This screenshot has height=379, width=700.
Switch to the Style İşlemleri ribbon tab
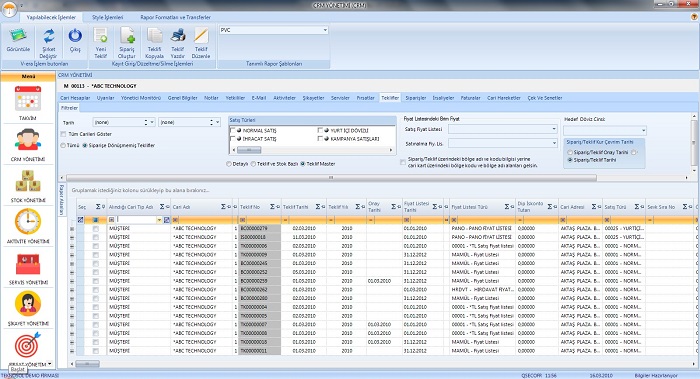[108, 17]
